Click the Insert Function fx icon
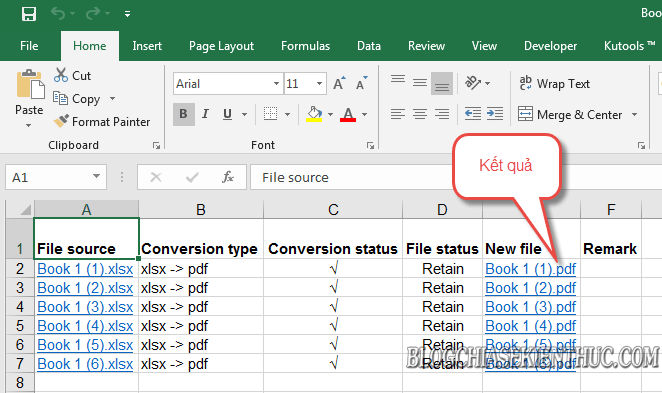This screenshot has height=393, width=662. click(x=228, y=177)
